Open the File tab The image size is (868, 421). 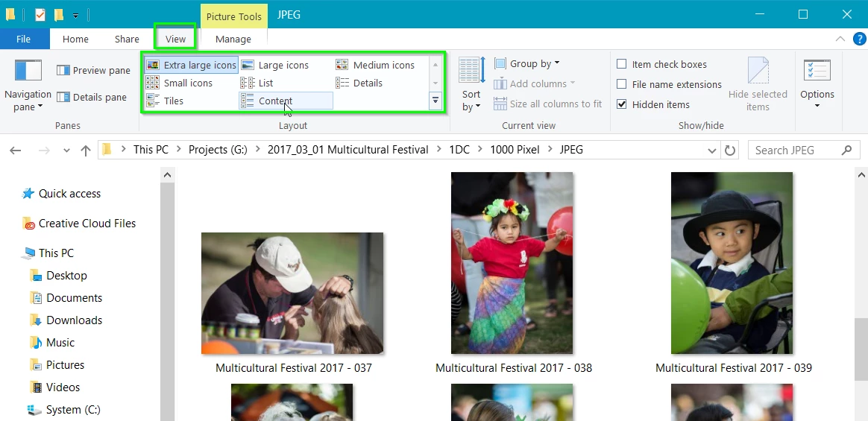pyautogui.click(x=23, y=39)
